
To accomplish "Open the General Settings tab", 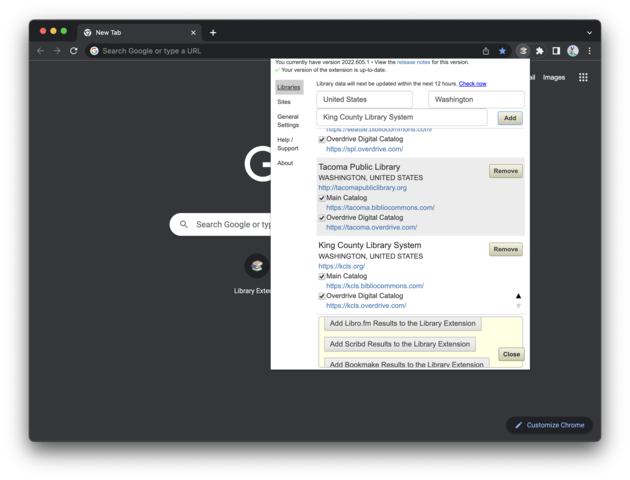I will click(x=288, y=121).
